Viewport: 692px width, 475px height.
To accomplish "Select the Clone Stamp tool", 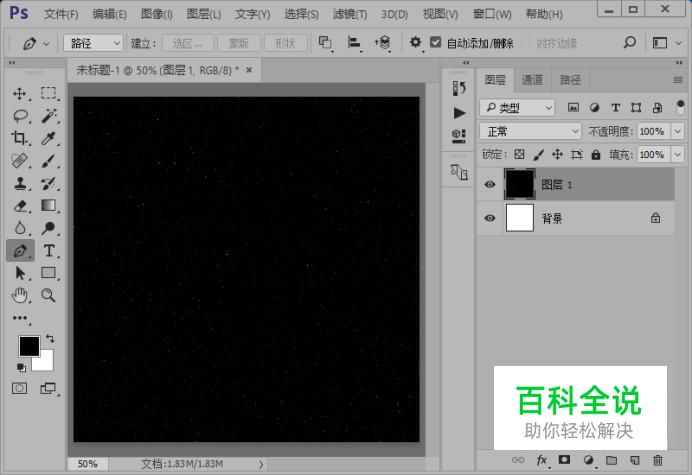I will [x=19, y=183].
